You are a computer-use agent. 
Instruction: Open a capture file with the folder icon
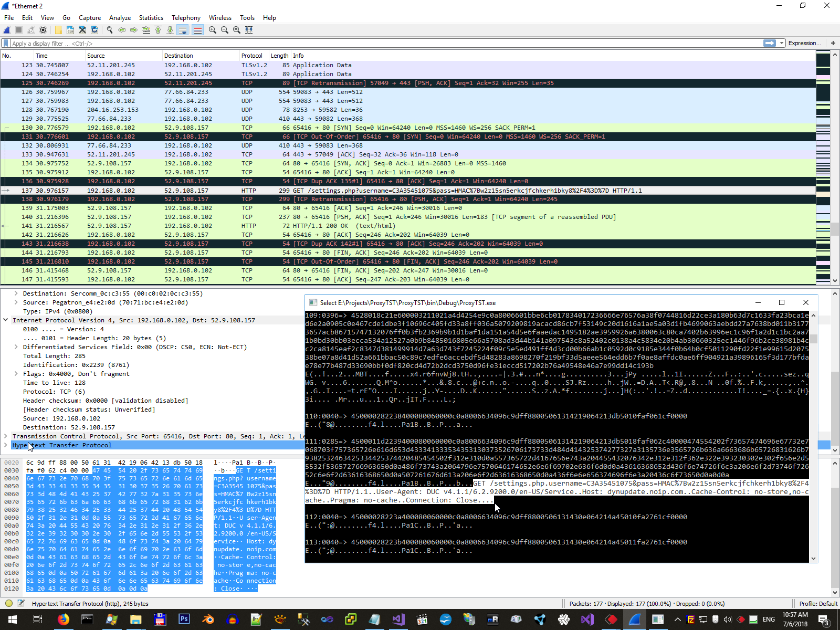pos(58,30)
